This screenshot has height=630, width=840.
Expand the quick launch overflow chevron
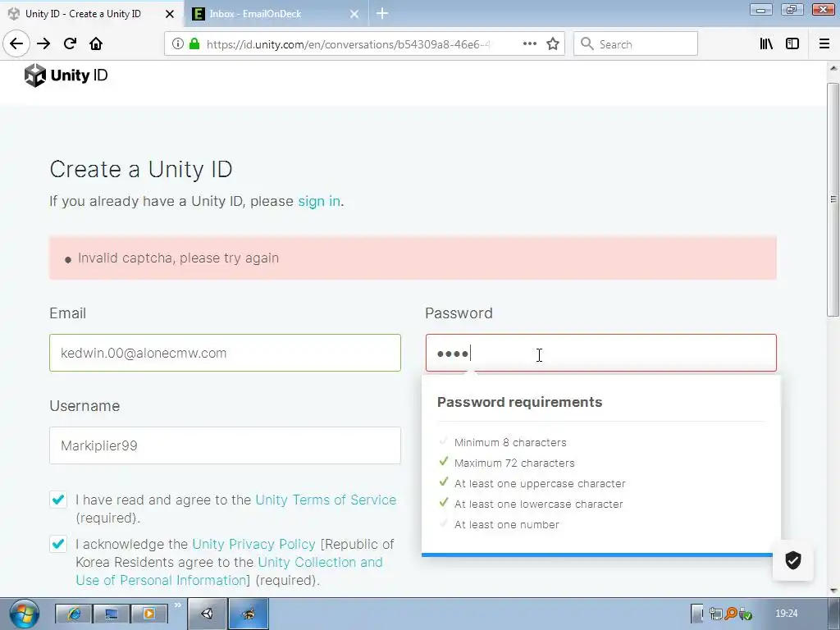point(178,605)
